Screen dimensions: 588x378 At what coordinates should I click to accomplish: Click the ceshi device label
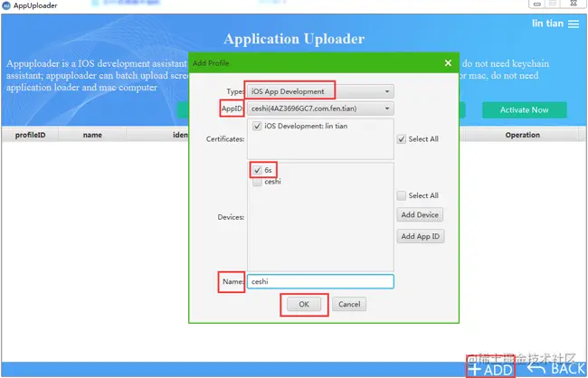(272, 182)
